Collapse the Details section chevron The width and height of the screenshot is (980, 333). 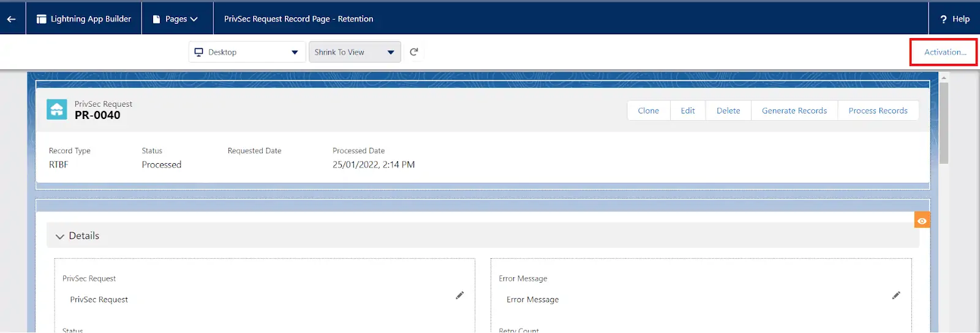[x=60, y=236]
